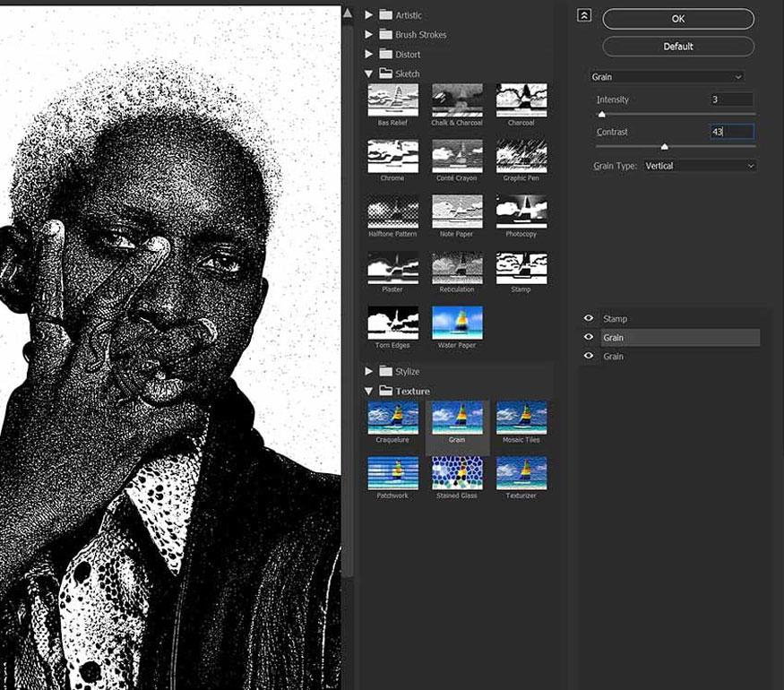Select the Bas Relief filter thumbnail

click(393, 100)
